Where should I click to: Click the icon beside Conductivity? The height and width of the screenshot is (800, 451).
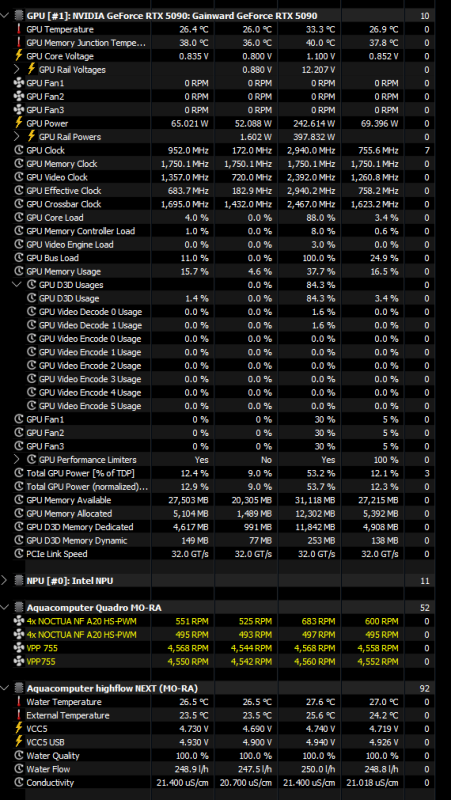tap(19, 783)
